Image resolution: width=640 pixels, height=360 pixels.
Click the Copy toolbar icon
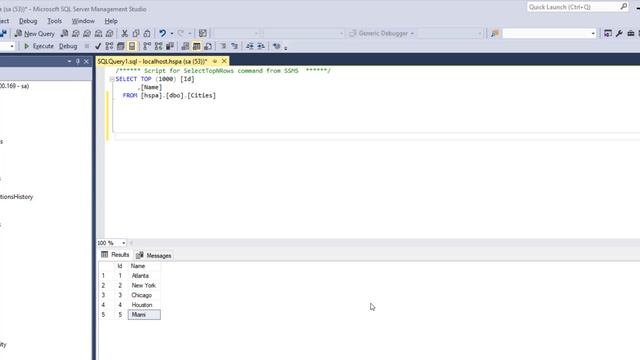[136, 33]
